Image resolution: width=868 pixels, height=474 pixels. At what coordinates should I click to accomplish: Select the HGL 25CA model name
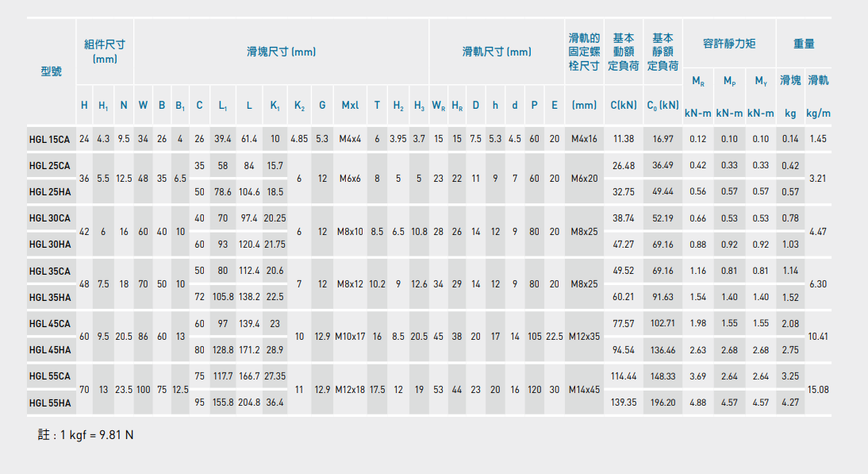pyautogui.click(x=50, y=166)
